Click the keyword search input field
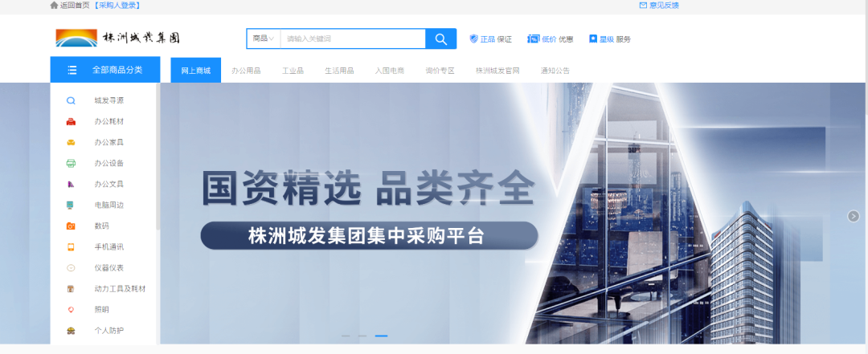Viewport: 868px width, 354px height. point(352,39)
